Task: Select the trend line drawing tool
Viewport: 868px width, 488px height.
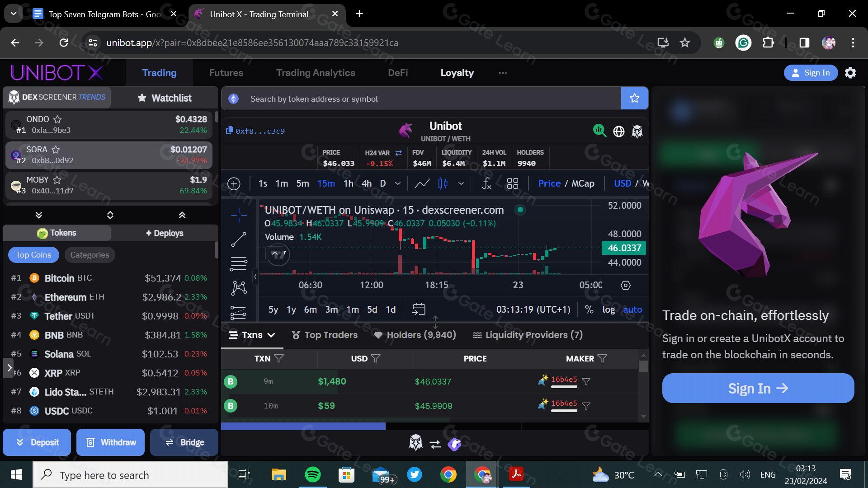Action: pyautogui.click(x=239, y=239)
